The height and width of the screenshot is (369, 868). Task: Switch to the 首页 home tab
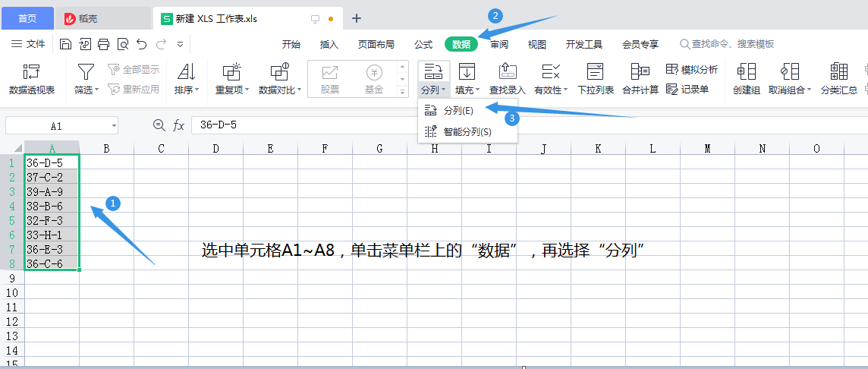(27, 18)
